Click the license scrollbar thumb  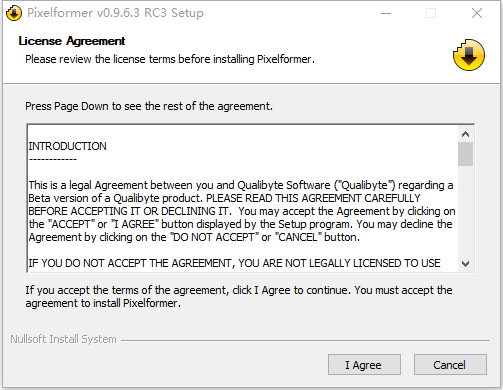pos(465,154)
